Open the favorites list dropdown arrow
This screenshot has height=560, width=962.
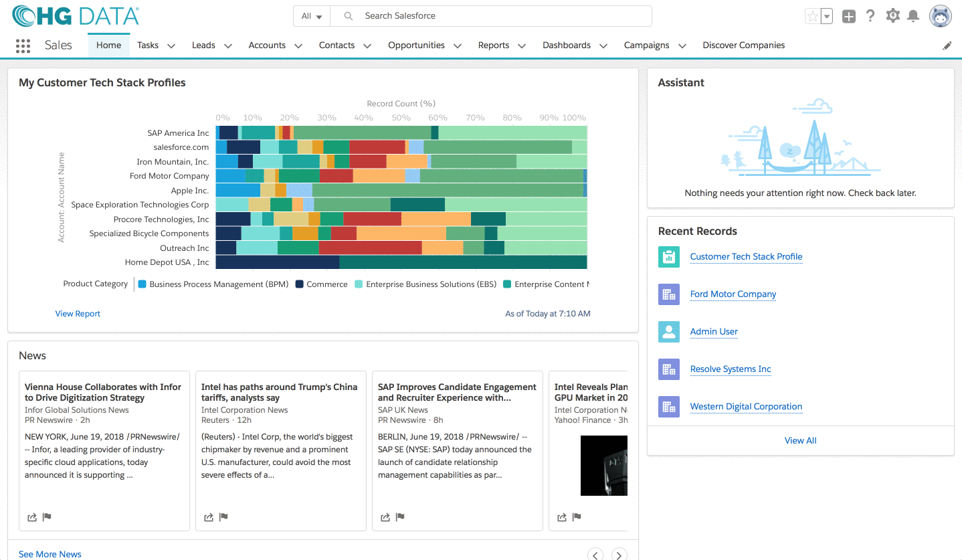(x=826, y=17)
